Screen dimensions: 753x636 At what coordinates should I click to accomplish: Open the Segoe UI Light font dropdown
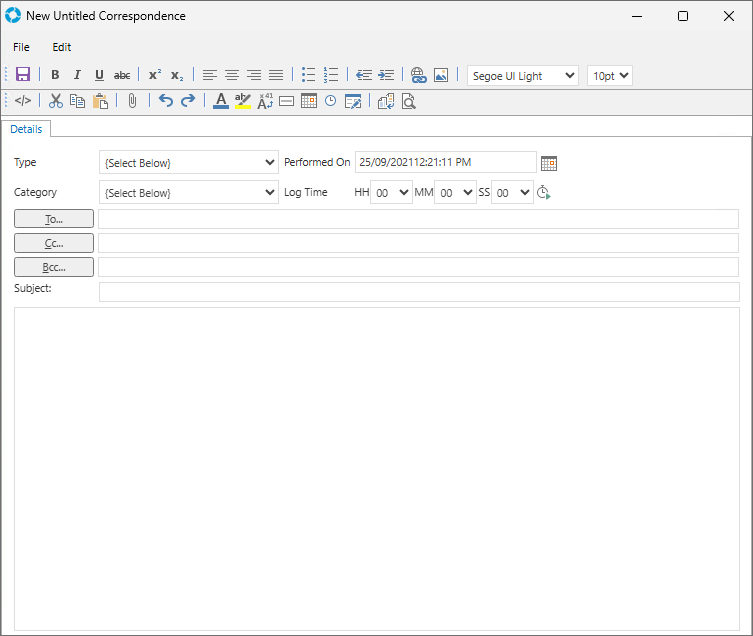pos(522,75)
